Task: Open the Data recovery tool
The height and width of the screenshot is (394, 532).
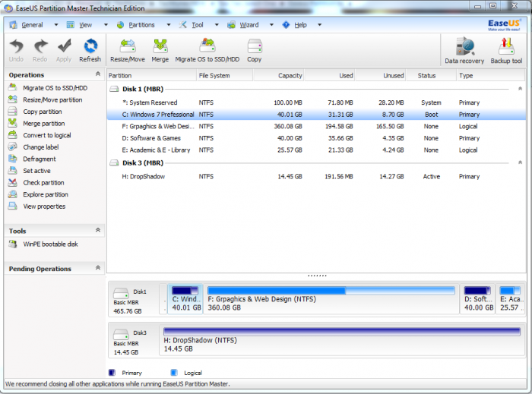Action: coord(464,51)
